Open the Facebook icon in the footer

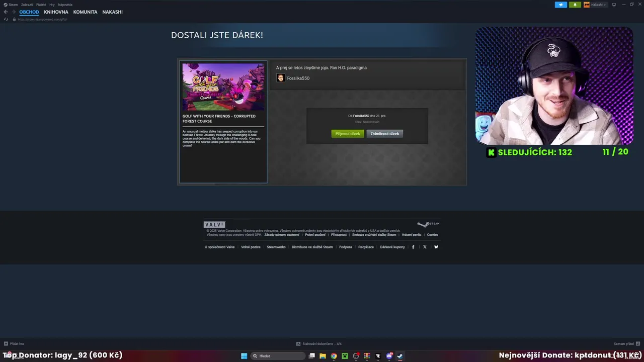coord(413,247)
